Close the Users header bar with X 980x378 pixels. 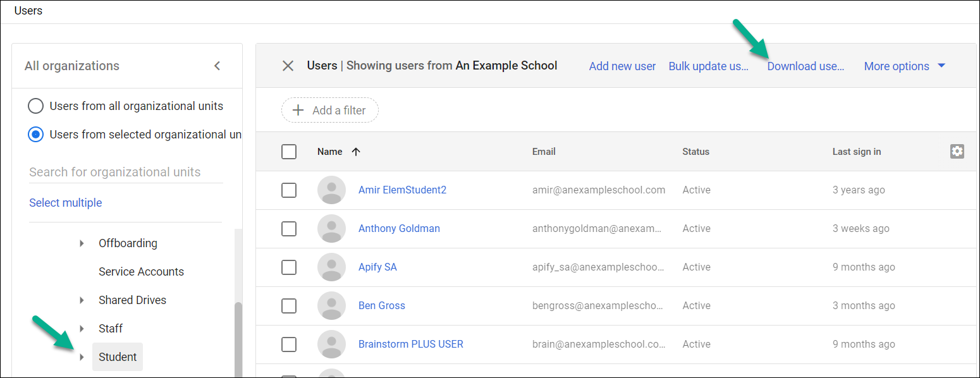[x=288, y=66]
